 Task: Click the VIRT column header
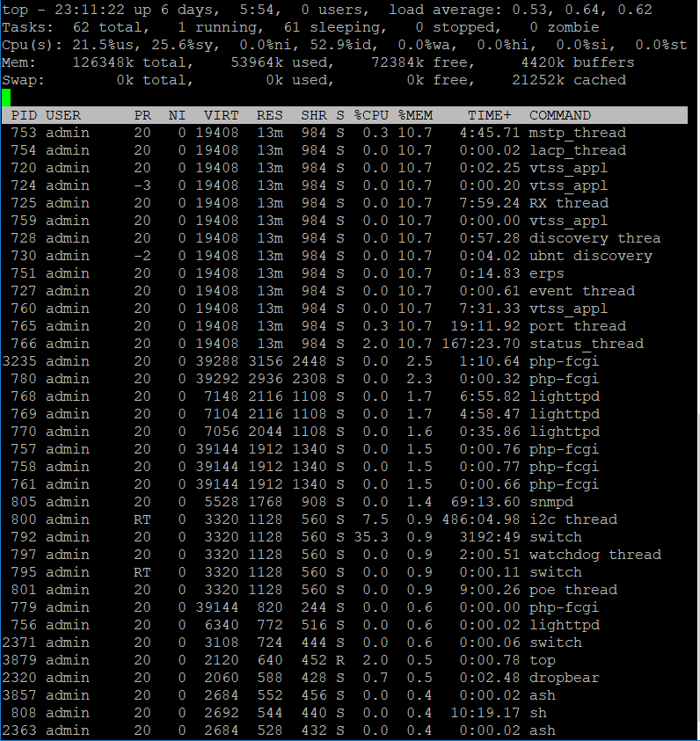pyautogui.click(x=221, y=115)
